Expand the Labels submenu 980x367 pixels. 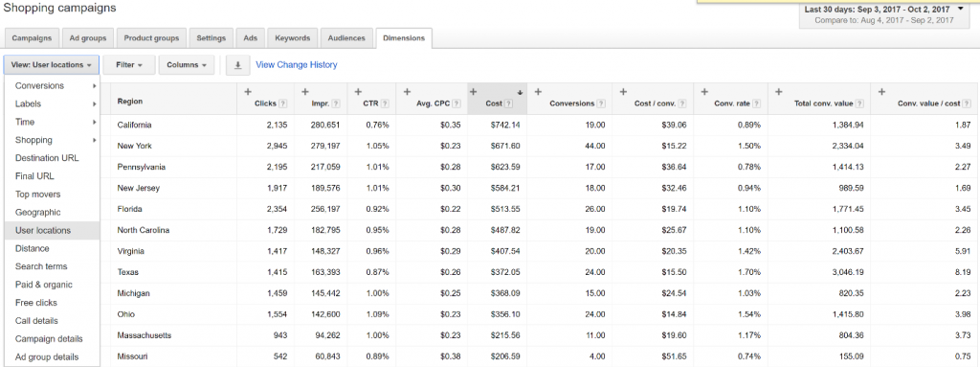(x=52, y=103)
